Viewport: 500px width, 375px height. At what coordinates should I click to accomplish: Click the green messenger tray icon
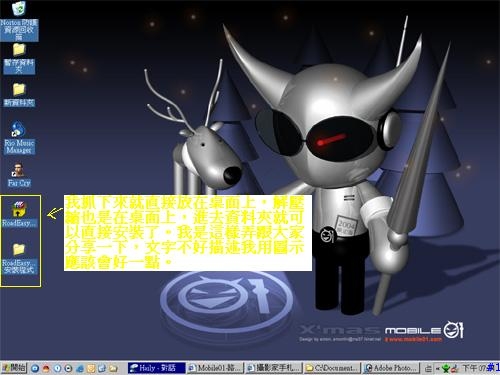click(446, 368)
